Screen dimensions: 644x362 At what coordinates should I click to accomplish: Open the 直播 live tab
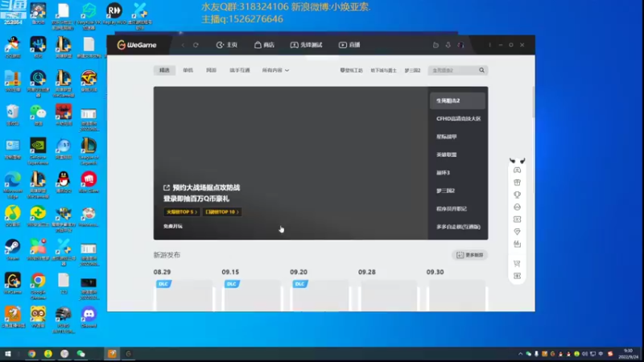click(349, 45)
